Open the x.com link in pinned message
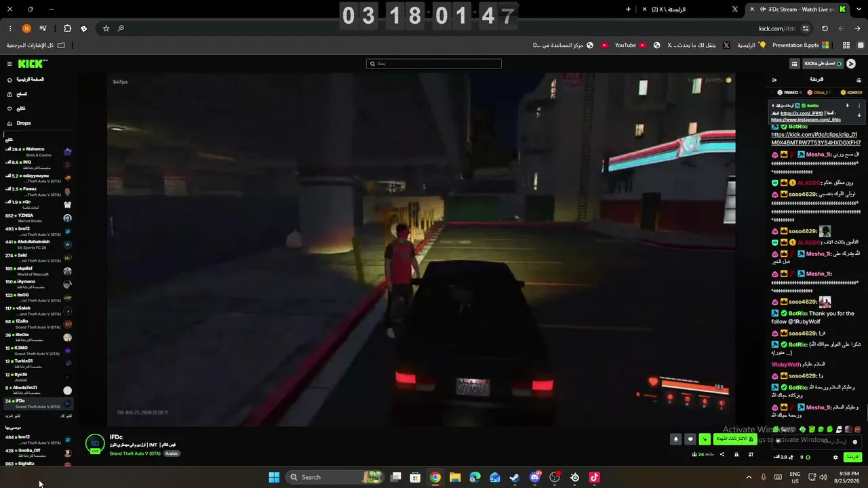This screenshot has height=488, width=868. (x=802, y=113)
